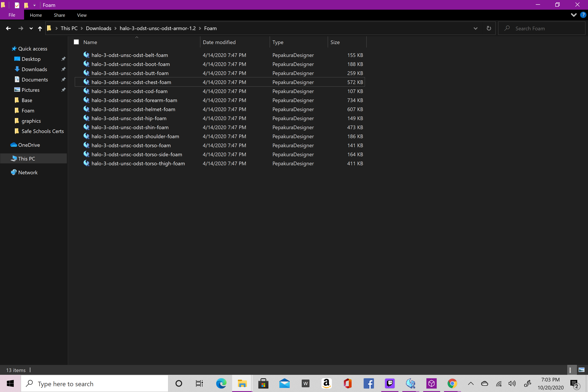Image resolution: width=588 pixels, height=392 pixels.
Task: Launch Google Chrome from the taskbar
Action: pos(452,383)
